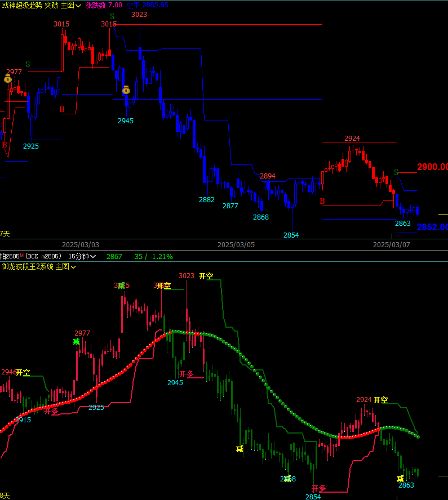The image size is (448, 500).
Task: Click the 粕2505 (DCE m2505) contract name
Action: click(30, 256)
